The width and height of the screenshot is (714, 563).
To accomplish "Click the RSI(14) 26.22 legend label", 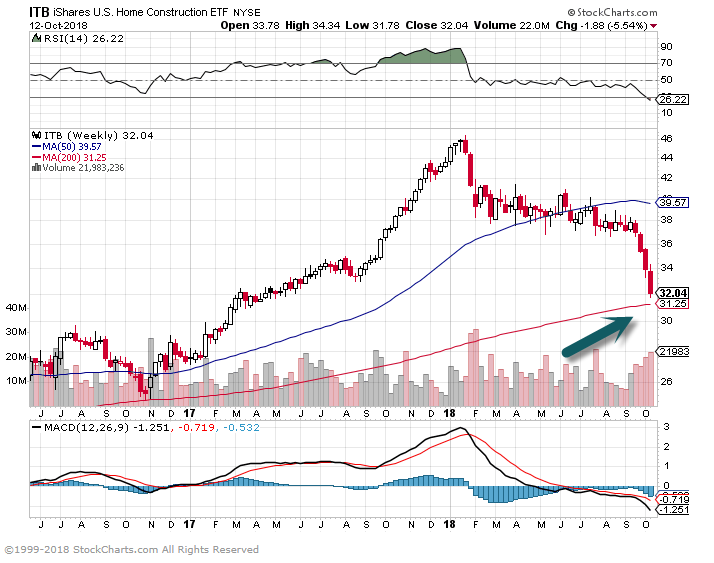I will (84, 39).
